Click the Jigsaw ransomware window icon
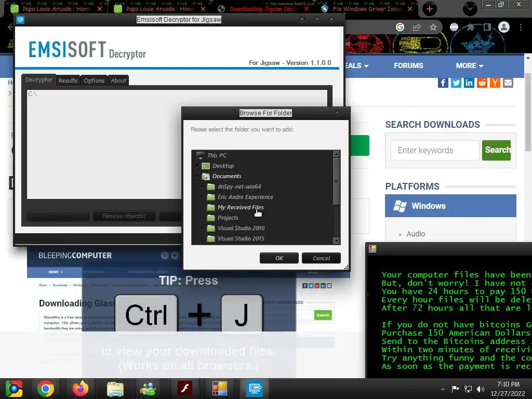 tap(372, 249)
